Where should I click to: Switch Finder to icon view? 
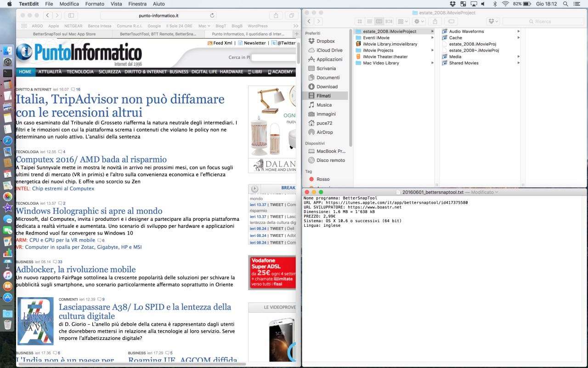coord(360,22)
